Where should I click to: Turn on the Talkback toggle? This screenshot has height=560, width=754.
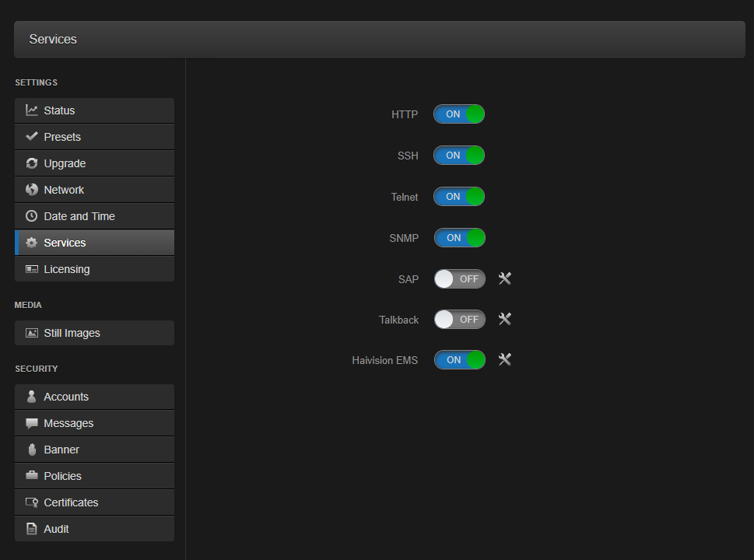[x=459, y=320]
